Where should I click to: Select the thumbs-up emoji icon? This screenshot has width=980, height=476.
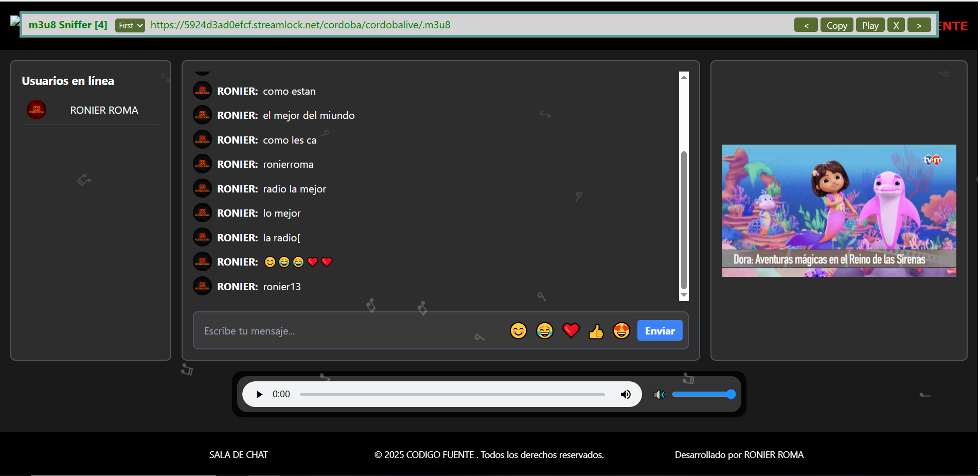[596, 332]
